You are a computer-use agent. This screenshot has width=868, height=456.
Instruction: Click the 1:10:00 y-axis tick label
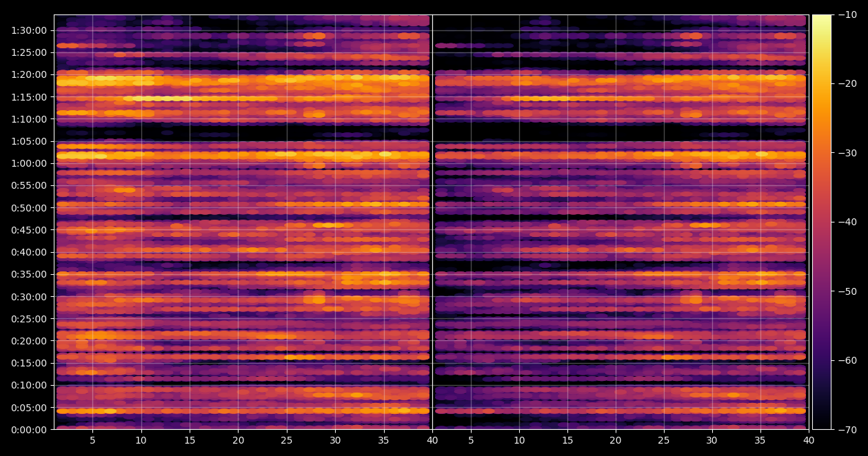pos(29,119)
